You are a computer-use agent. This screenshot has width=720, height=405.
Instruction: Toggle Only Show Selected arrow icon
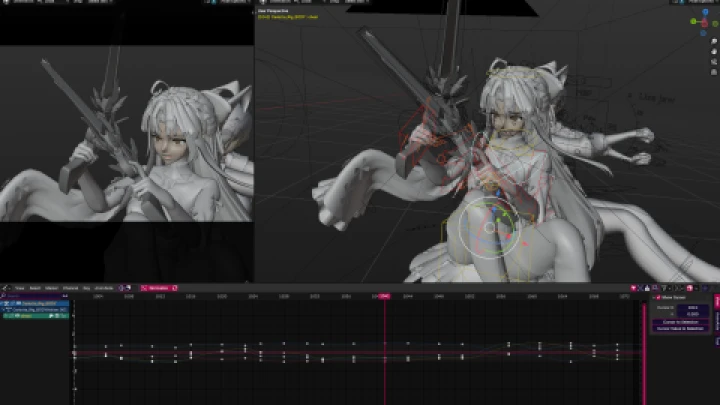[x=633, y=288]
